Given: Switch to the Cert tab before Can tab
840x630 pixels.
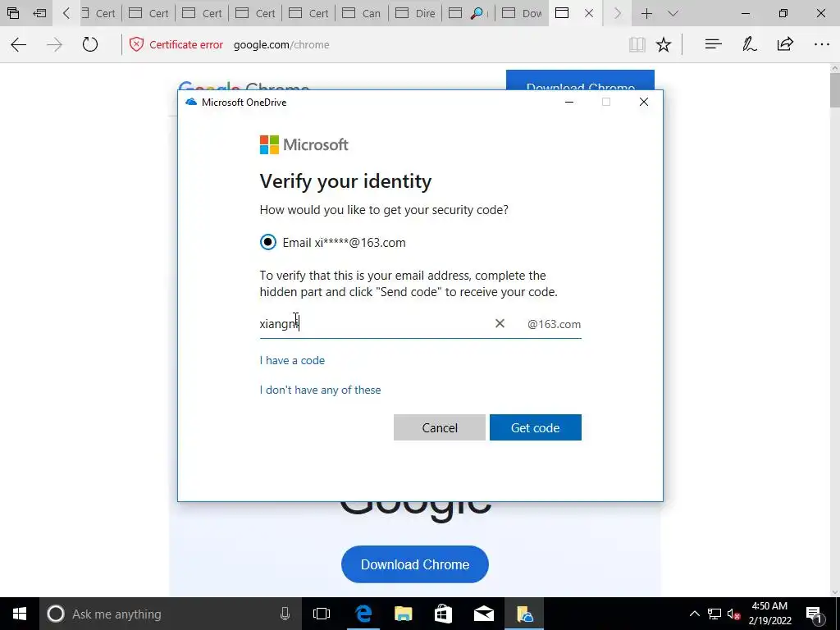Looking at the screenshot, I should 308,13.
